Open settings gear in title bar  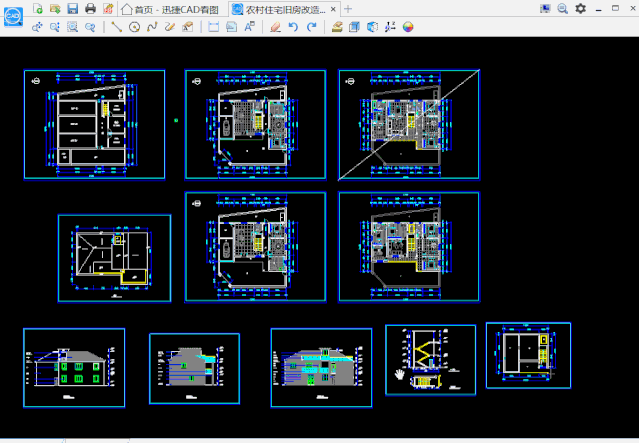click(580, 9)
